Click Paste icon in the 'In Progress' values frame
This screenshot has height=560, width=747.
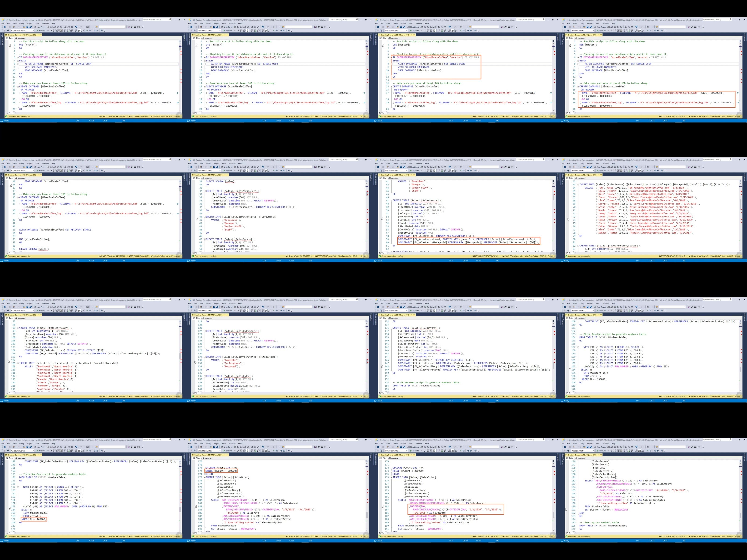[x=258, y=307]
